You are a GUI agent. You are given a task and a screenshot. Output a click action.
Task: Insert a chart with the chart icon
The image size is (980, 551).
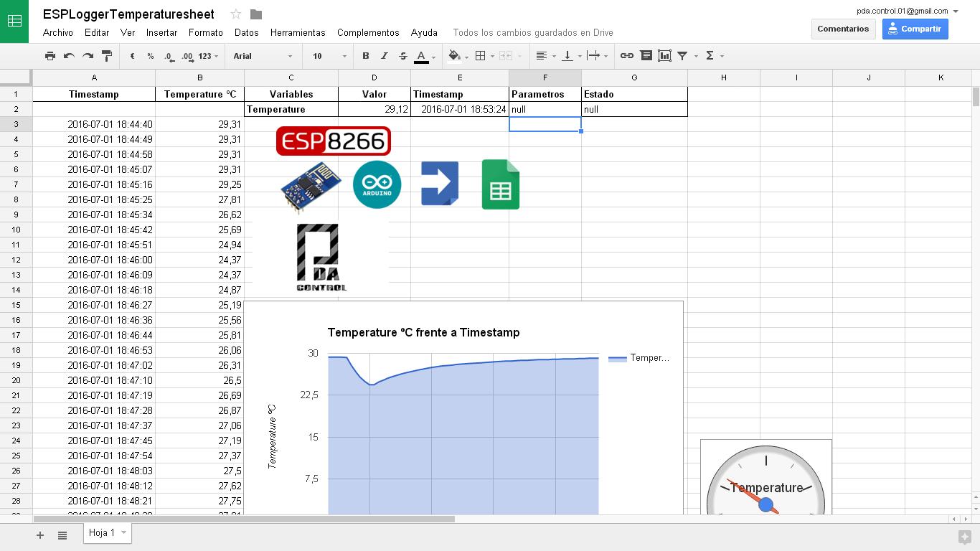tap(664, 55)
